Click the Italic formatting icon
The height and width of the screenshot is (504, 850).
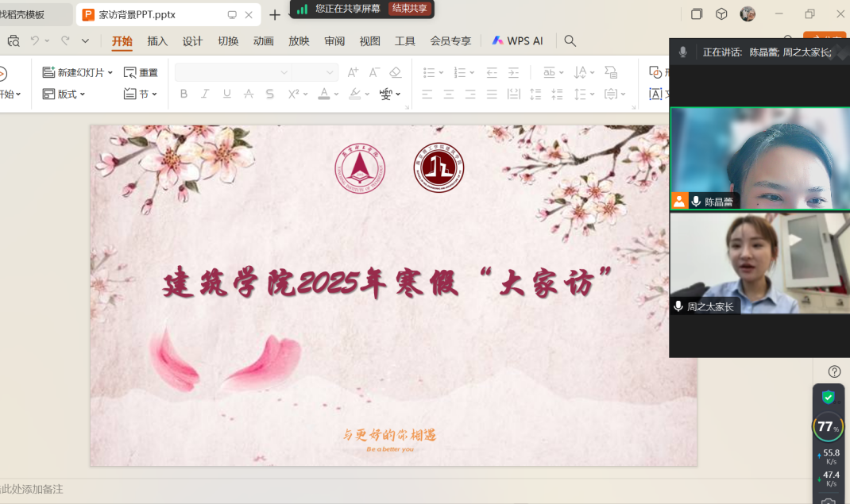(205, 94)
